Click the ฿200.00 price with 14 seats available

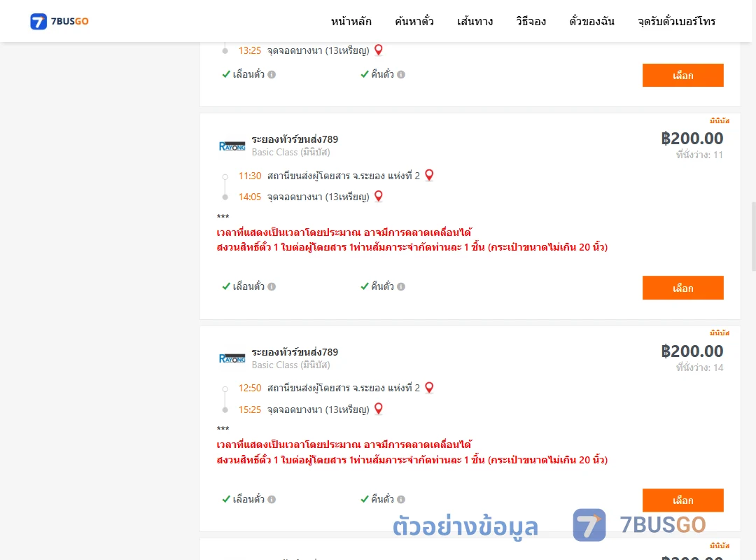click(692, 351)
